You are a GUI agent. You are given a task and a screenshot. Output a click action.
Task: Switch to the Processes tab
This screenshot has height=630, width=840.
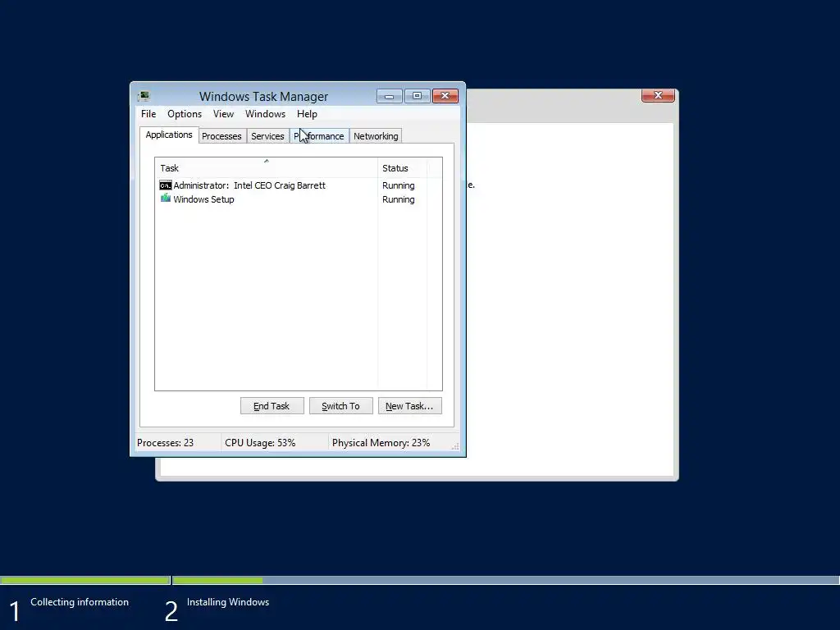coord(221,136)
